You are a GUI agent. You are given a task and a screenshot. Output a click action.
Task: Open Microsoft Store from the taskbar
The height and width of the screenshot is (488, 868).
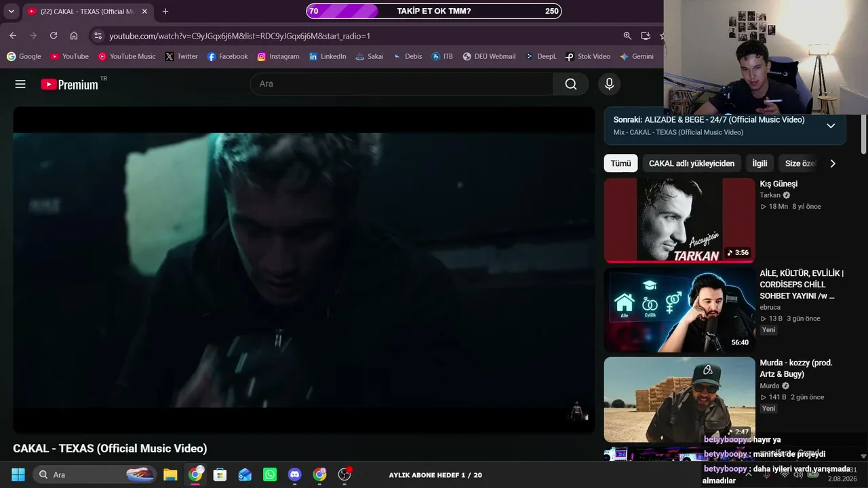pyautogui.click(x=220, y=474)
